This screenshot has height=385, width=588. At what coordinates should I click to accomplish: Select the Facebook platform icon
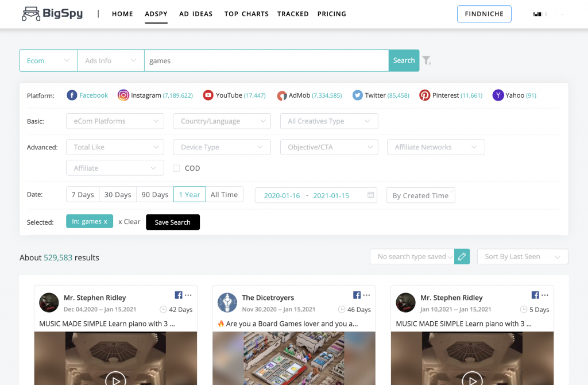(72, 95)
